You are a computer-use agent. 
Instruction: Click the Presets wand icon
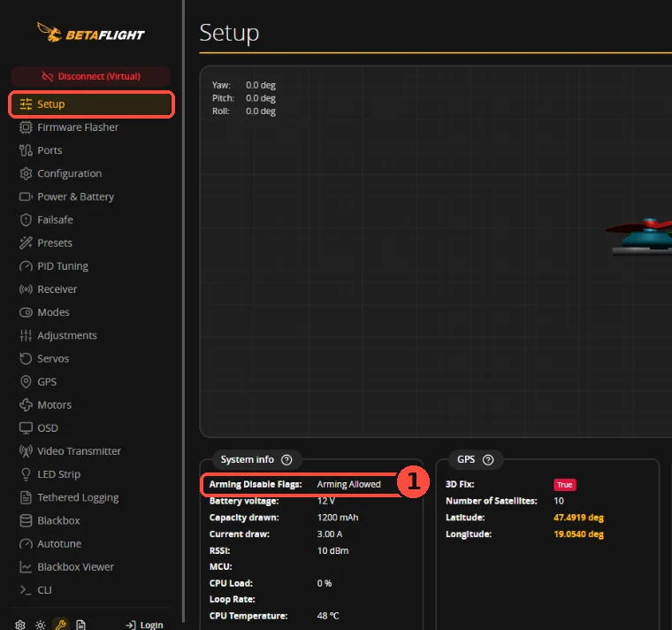click(26, 242)
